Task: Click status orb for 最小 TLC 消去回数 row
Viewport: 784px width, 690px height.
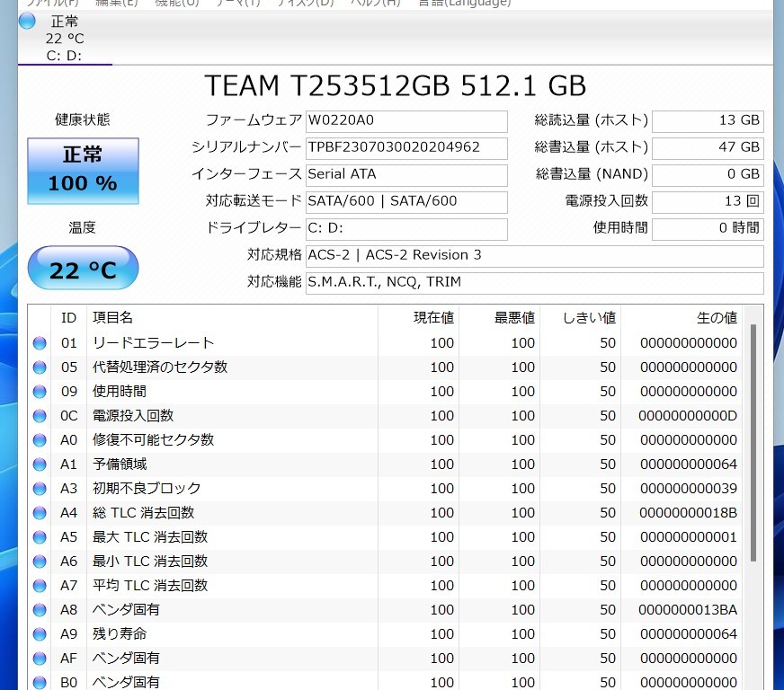Action: [x=40, y=562]
